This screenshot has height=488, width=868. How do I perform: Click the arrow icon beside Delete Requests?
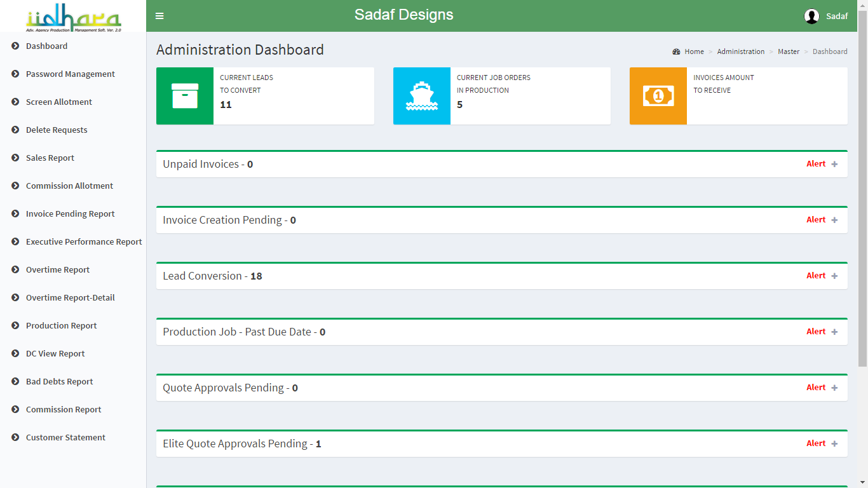tap(15, 130)
